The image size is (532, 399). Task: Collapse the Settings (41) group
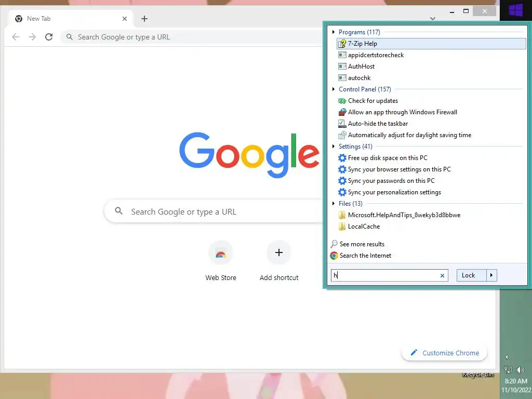[x=334, y=146]
